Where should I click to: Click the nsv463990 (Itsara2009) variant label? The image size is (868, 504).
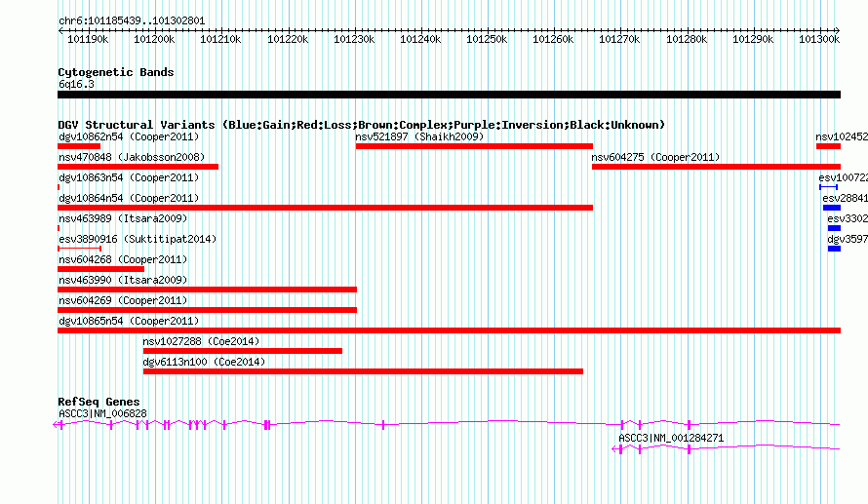123,280
